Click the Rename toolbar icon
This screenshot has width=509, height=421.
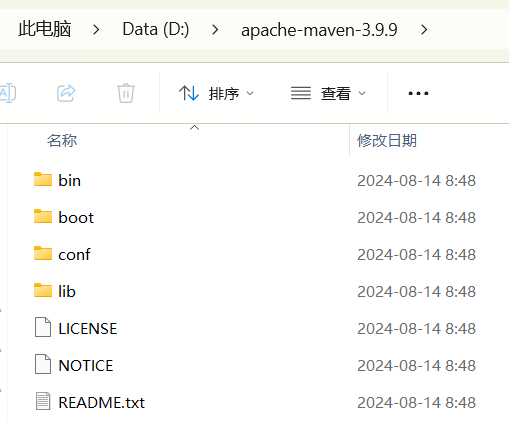click(7, 93)
